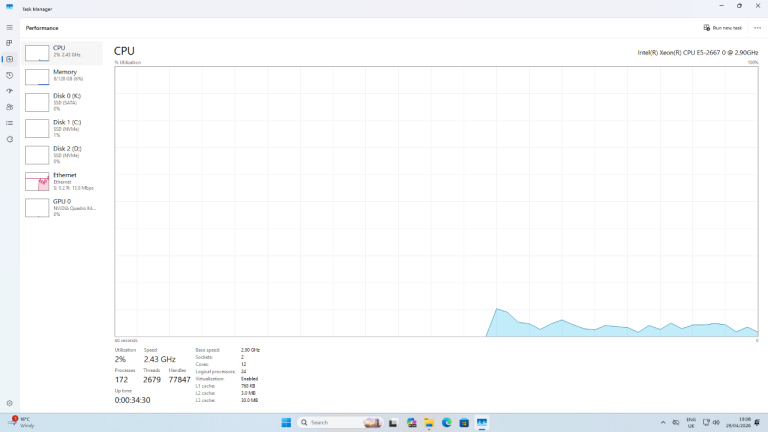
Task: Select Disk 1 (C:) in the list
Action: (62, 127)
